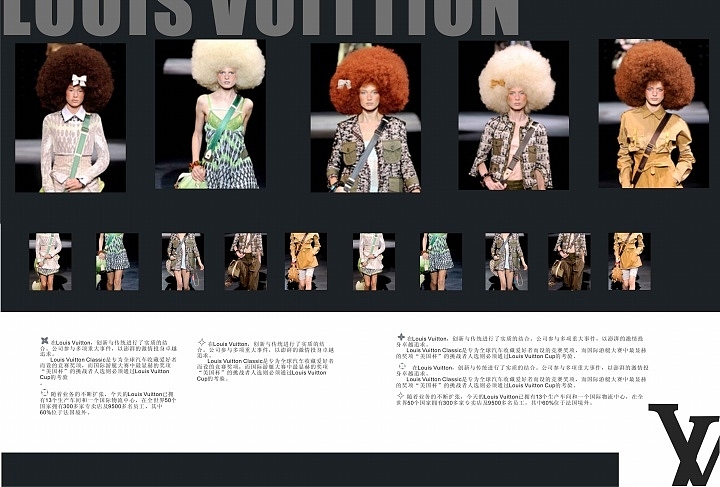
Task: Open the small brown trousers thumbnail in the left group
Action: 246,262
